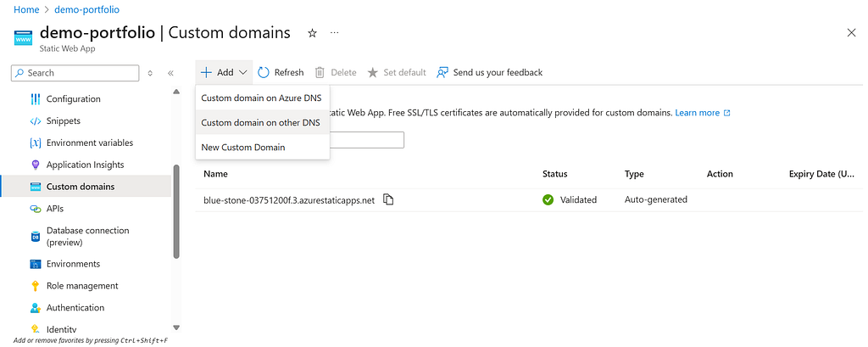Open the Learn more link
The width and height of the screenshot is (868, 347).
(703, 113)
